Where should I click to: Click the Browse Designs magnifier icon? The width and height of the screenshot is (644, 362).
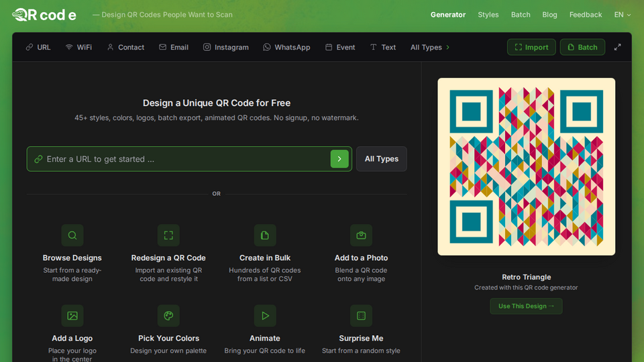pyautogui.click(x=72, y=235)
